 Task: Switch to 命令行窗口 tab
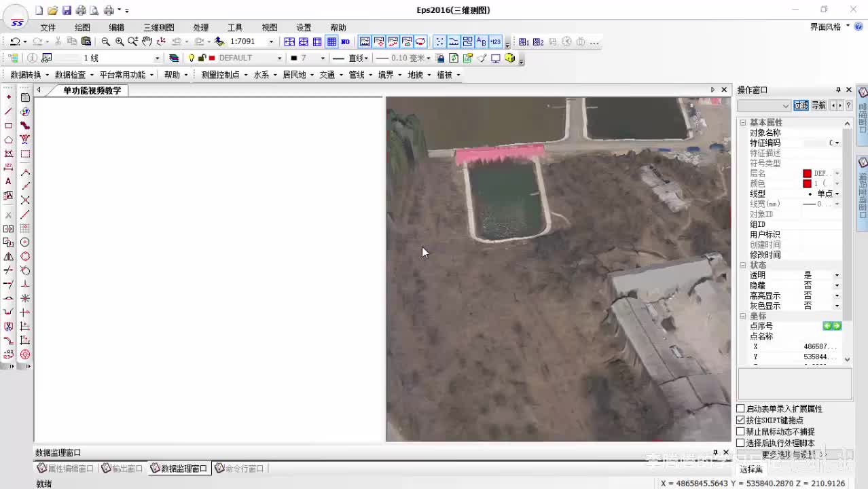click(x=239, y=469)
